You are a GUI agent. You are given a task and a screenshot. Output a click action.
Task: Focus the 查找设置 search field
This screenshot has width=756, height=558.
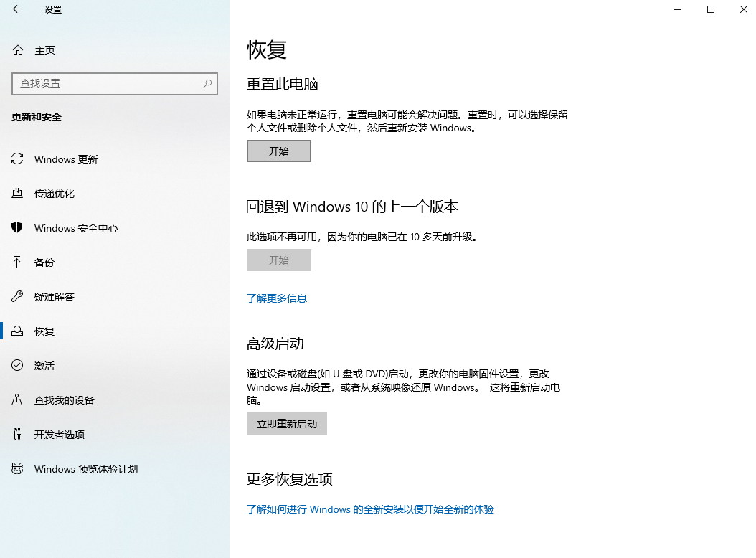point(115,83)
